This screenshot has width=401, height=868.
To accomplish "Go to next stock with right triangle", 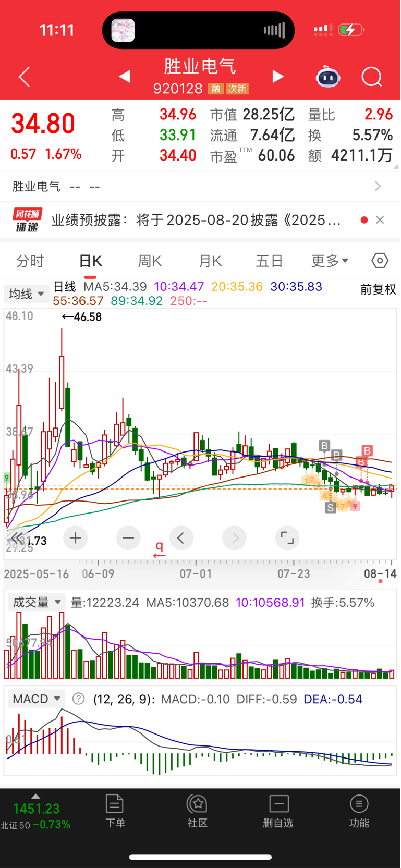I will click(278, 77).
